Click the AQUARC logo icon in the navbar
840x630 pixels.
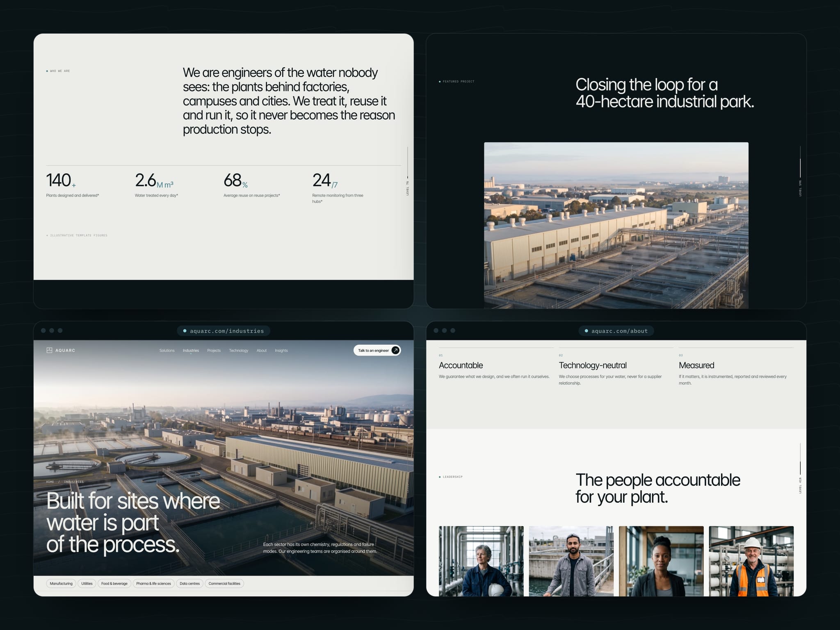point(49,350)
